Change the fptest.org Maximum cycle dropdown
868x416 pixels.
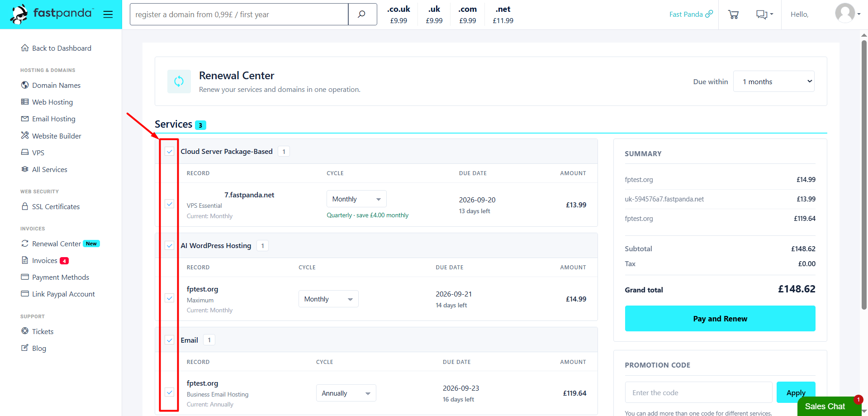coord(328,299)
